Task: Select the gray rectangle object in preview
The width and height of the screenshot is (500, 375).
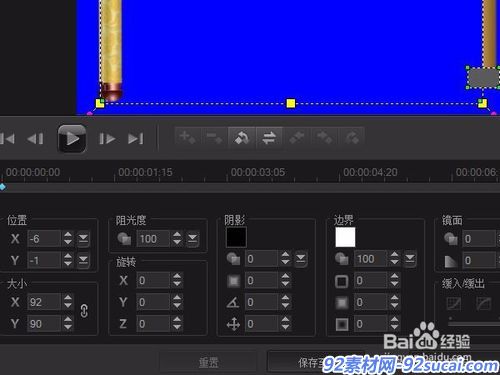Action: click(483, 77)
